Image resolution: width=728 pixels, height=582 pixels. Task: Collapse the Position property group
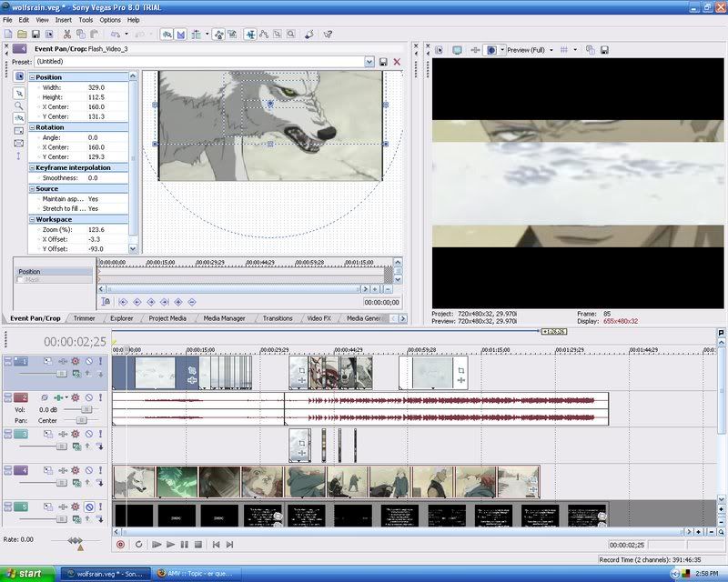coord(32,77)
